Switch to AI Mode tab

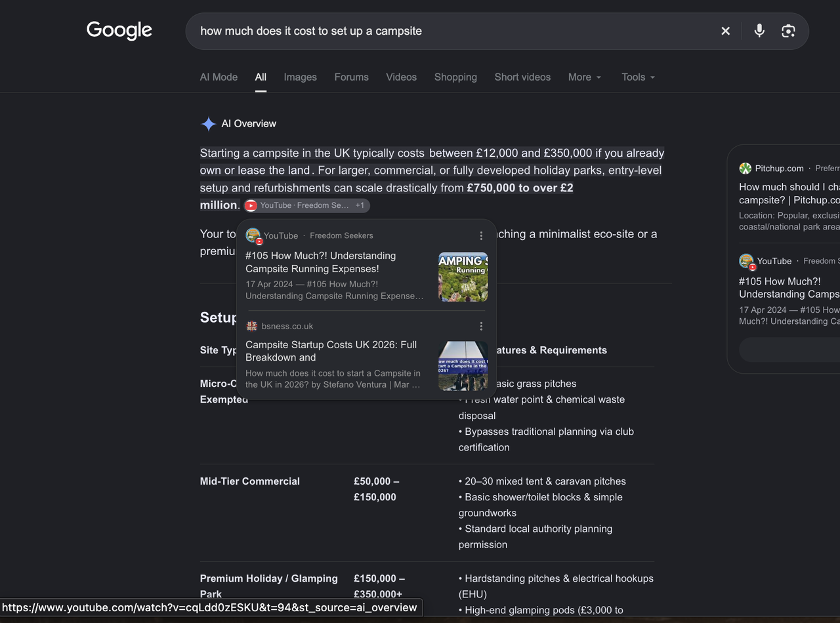click(x=219, y=77)
